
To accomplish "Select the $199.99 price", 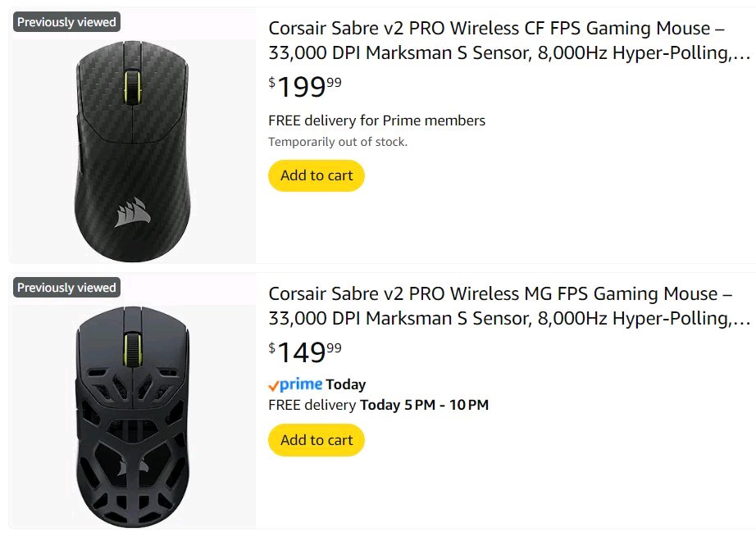I will 305,86.
